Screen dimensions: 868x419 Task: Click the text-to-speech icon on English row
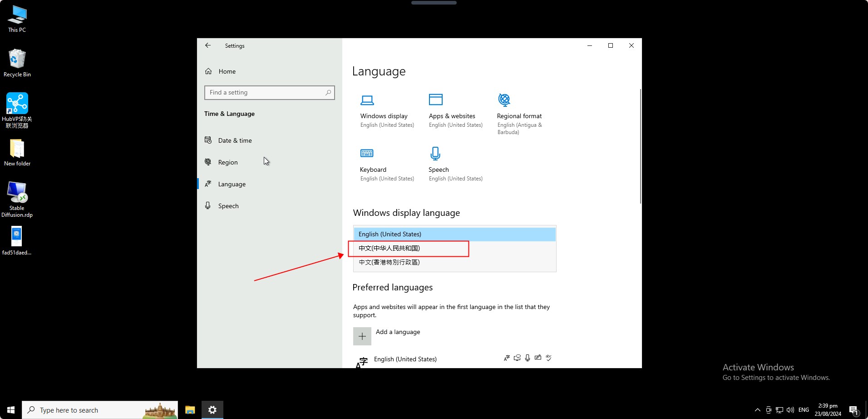coord(517,358)
